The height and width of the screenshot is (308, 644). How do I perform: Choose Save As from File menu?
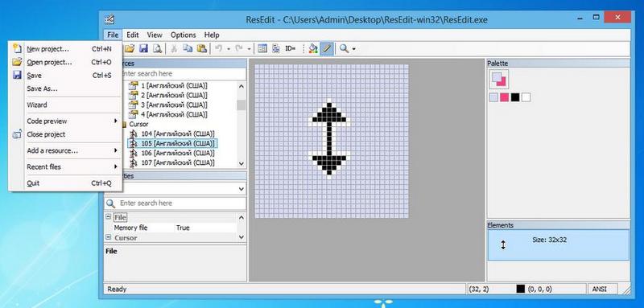(42, 88)
